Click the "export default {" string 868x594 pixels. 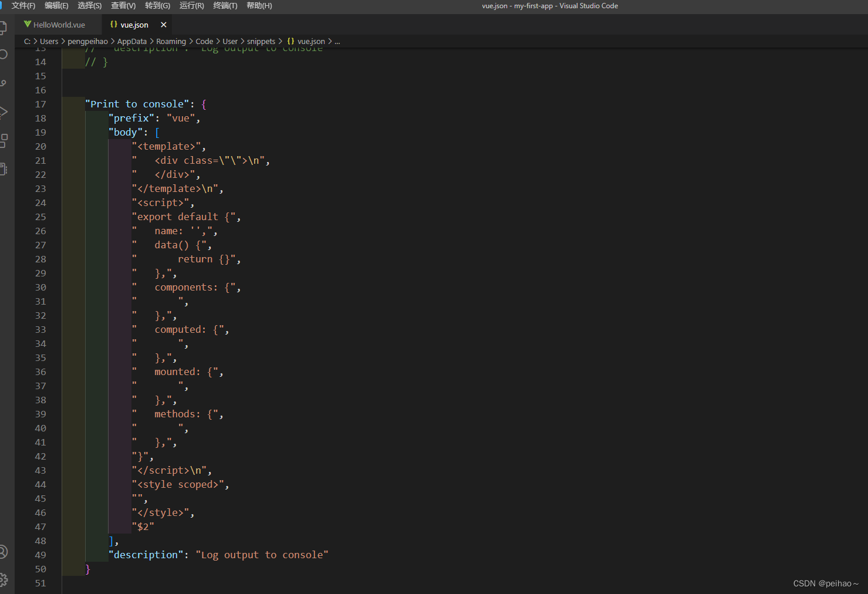[184, 217]
